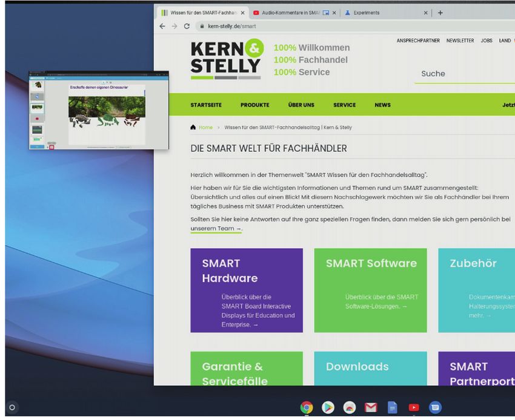Click the NEWSLETTER link at top
The width and height of the screenshot is (515, 420).
[x=460, y=41]
